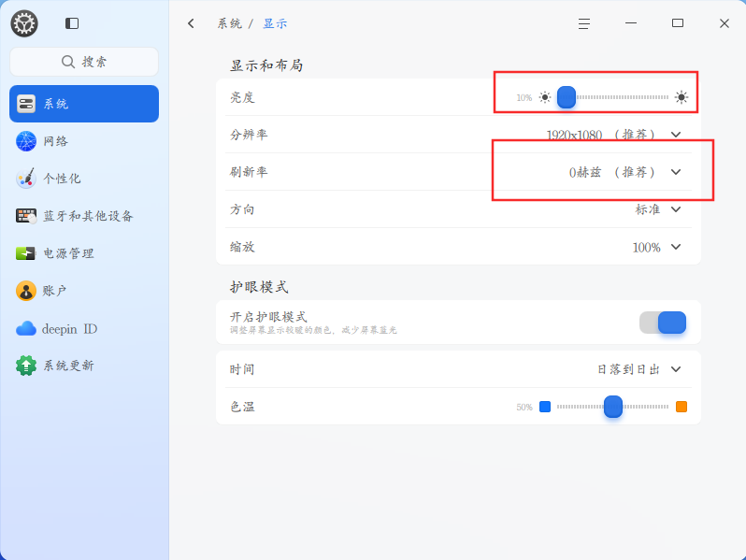Toggle the sidebar panel icon
The width and height of the screenshot is (746, 560).
click(x=72, y=23)
